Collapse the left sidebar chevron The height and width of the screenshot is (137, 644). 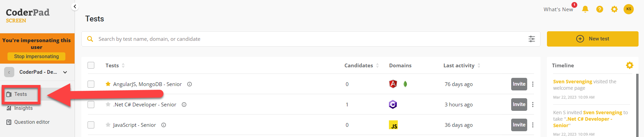[75, 6]
